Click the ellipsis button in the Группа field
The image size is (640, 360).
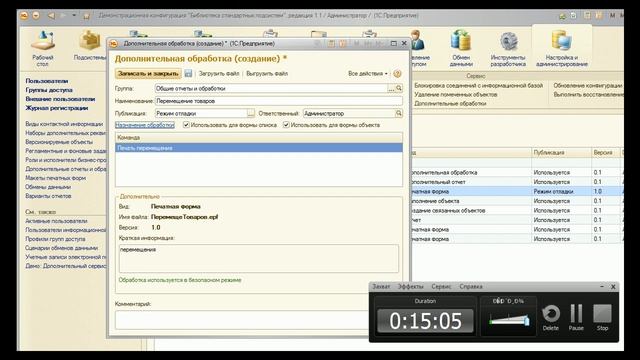tap(391, 88)
